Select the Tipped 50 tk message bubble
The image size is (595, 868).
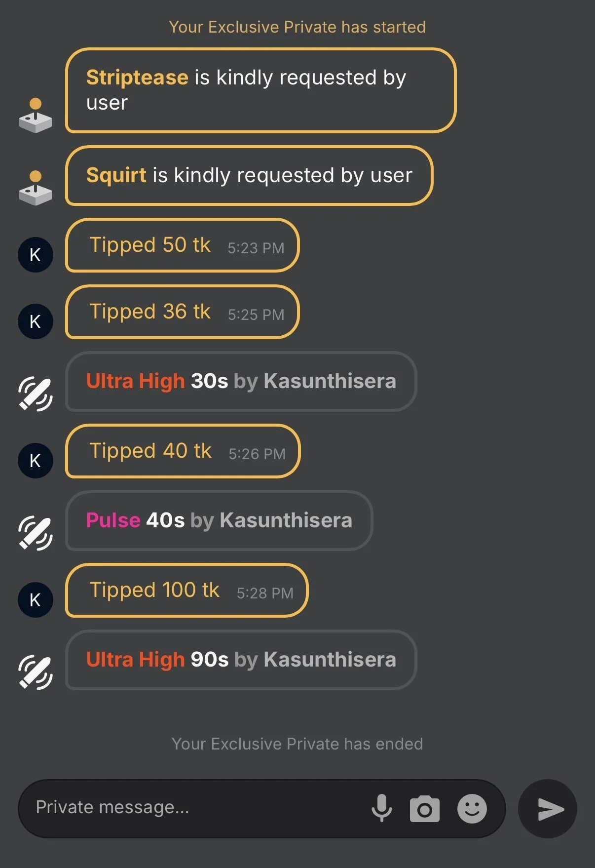click(182, 245)
